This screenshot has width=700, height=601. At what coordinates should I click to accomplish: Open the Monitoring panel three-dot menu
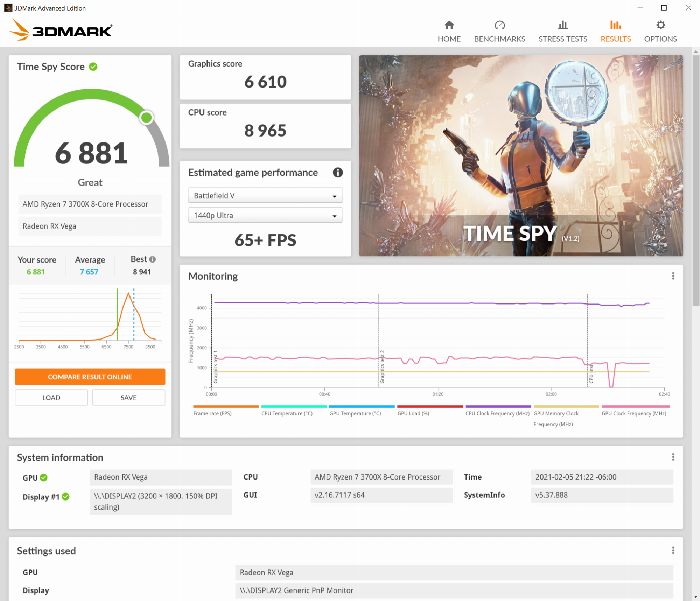tap(673, 276)
